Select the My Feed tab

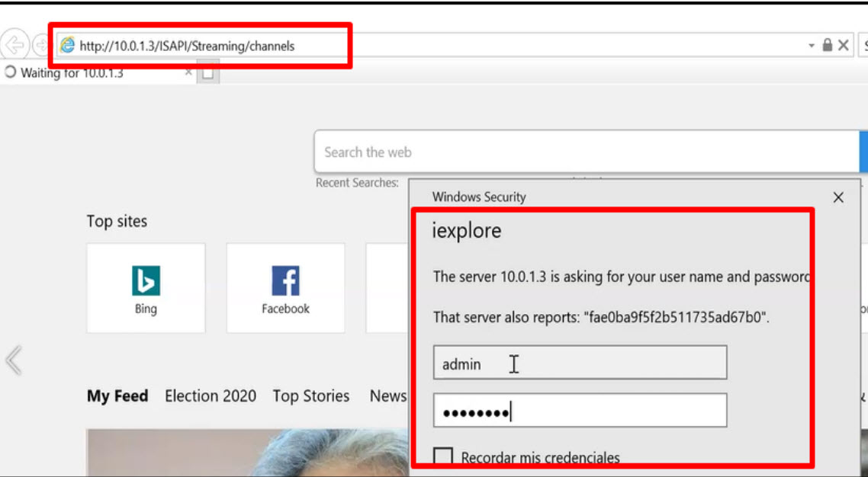tap(117, 395)
